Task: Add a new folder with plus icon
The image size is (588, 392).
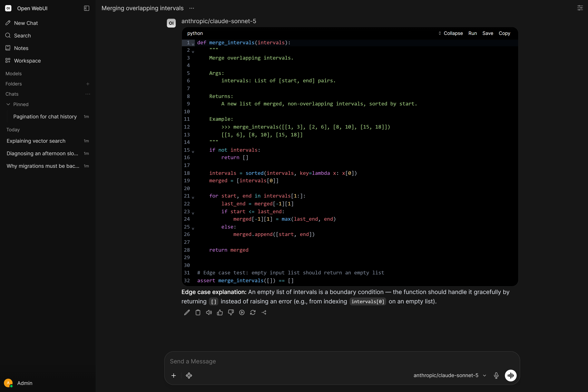Action: click(88, 84)
